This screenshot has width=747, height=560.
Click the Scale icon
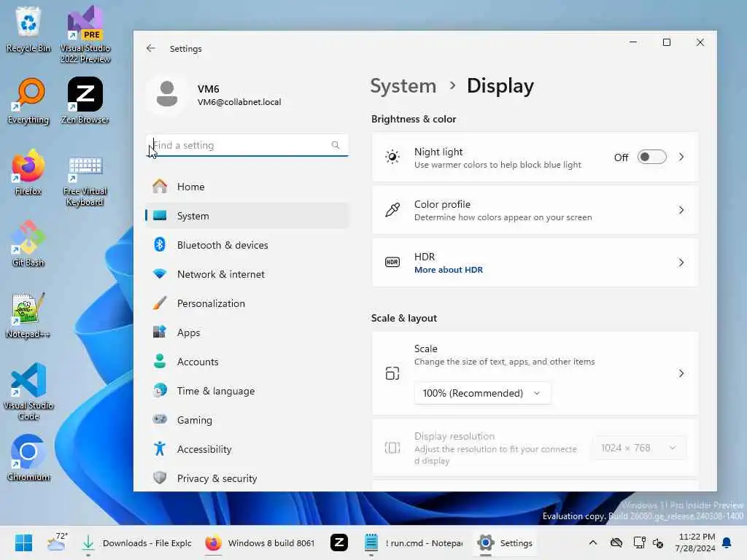pyautogui.click(x=392, y=373)
